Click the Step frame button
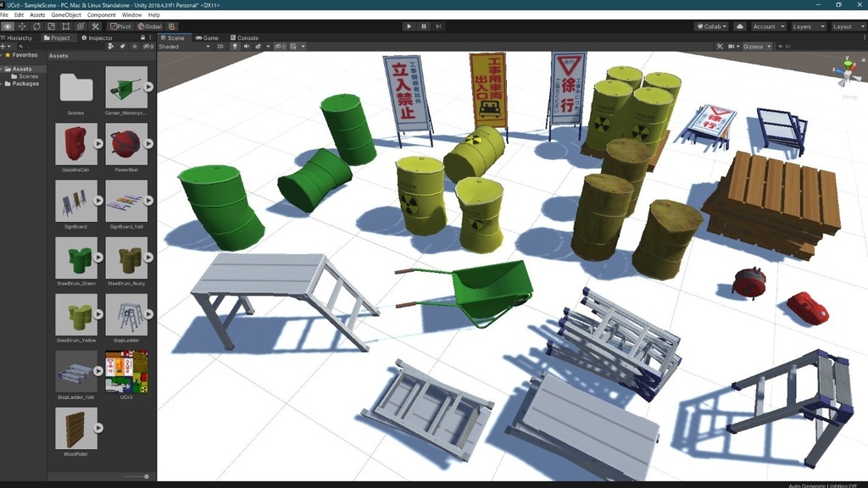 point(438,26)
